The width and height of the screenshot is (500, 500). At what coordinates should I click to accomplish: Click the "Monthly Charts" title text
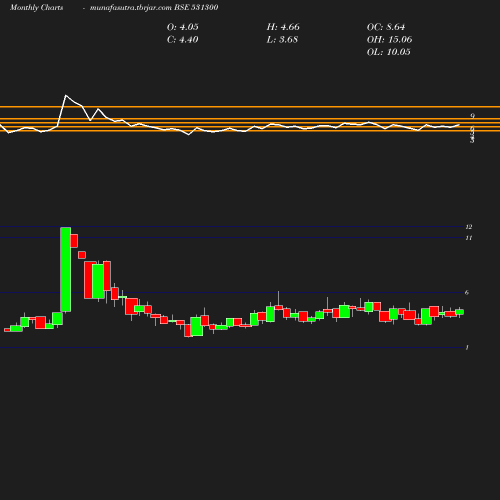click(36, 8)
